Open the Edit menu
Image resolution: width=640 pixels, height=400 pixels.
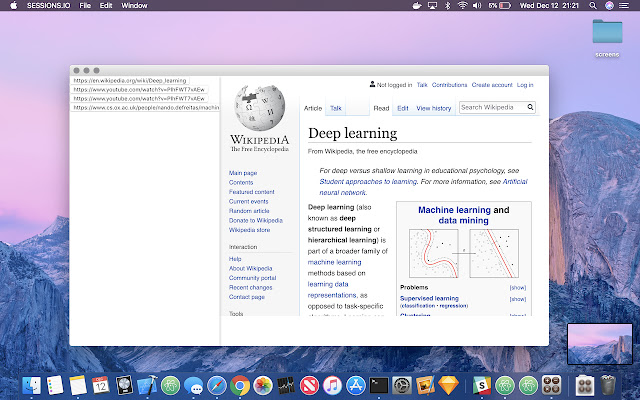pos(106,5)
